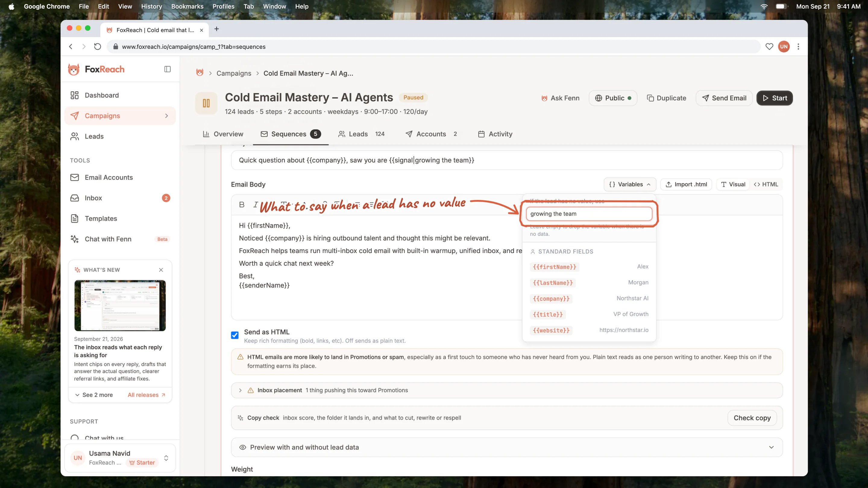Screen dimensions: 868x488
Task: Open the UN profile avatar in Chrome toolbar
Action: tap(784, 47)
